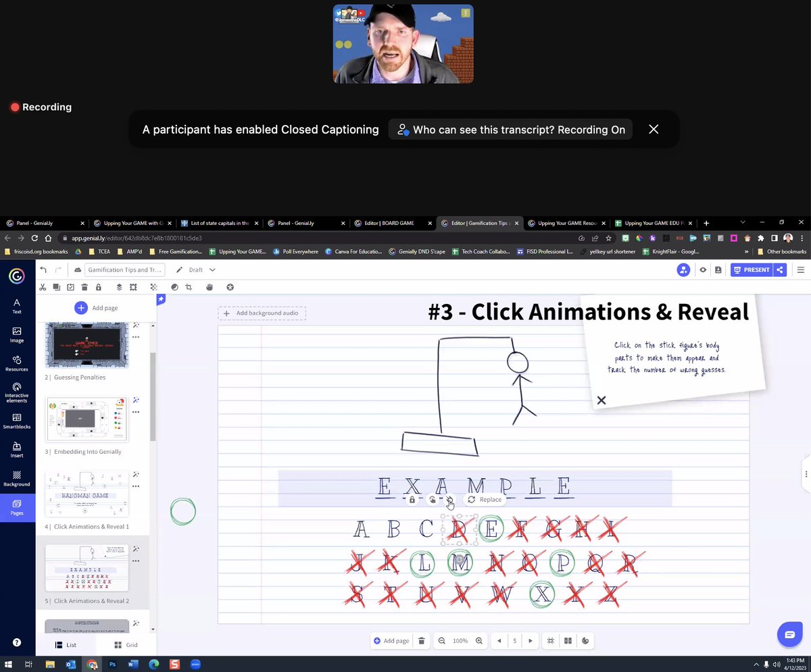
Task: Open options dots for page 5
Action: (x=136, y=561)
